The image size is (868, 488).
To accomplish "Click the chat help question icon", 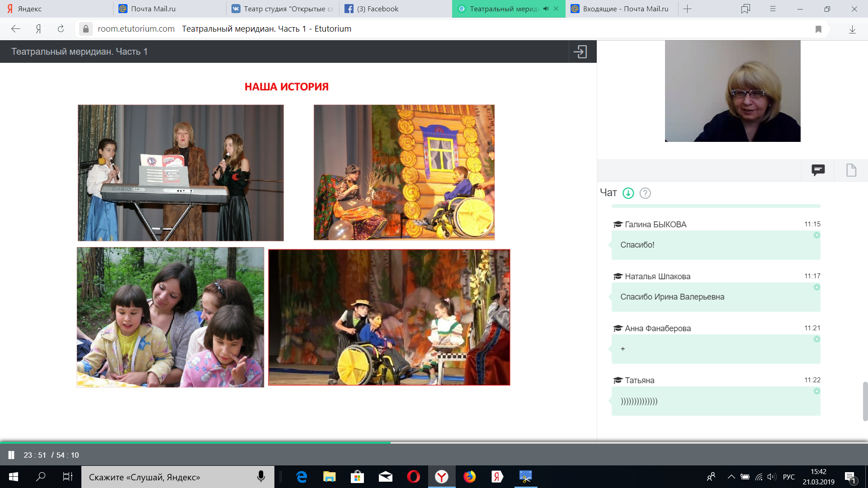I will point(645,193).
